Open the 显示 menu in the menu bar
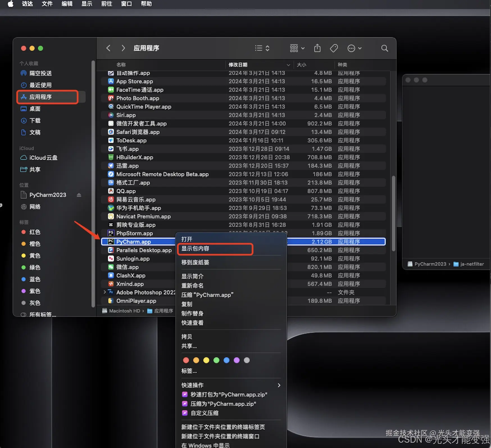491x448 pixels. click(x=87, y=4)
